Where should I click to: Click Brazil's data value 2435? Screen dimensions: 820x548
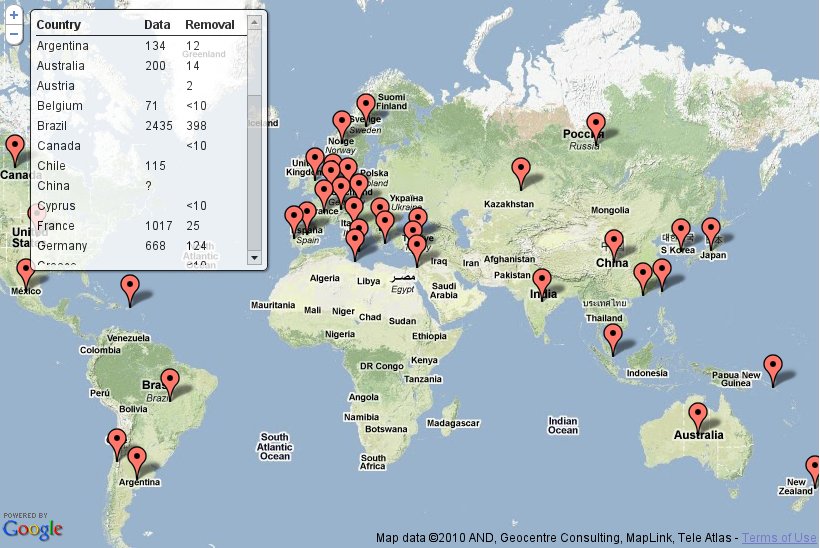coord(158,126)
